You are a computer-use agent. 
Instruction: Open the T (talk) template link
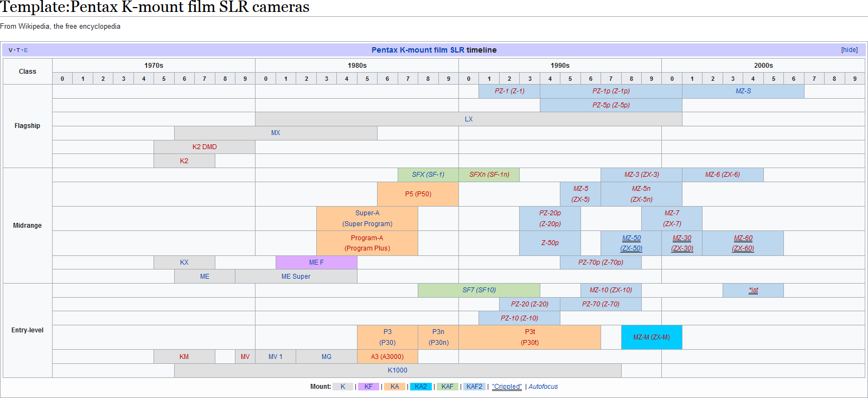(x=18, y=50)
